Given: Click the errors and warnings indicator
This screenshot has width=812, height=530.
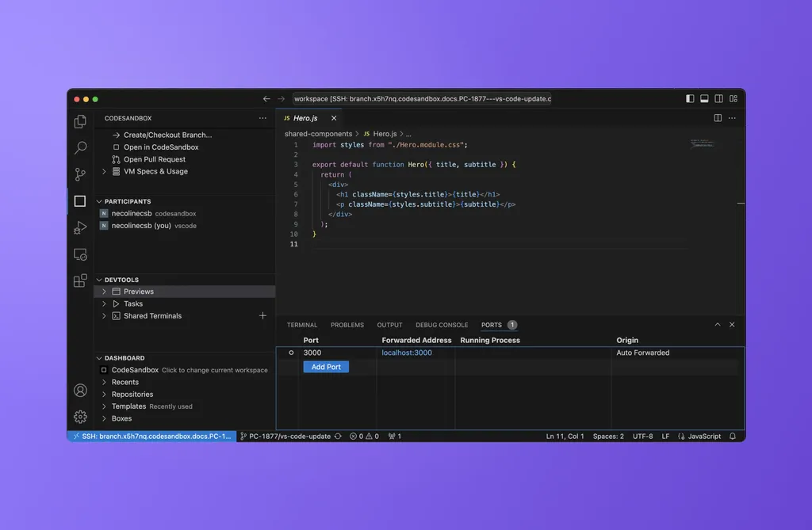Looking at the screenshot, I should pos(364,436).
